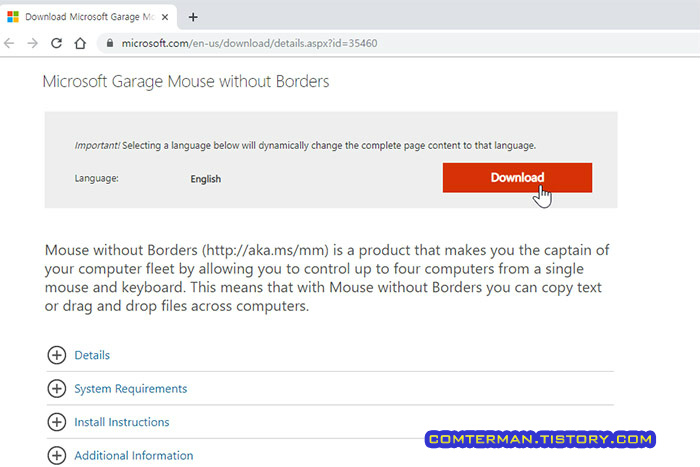Select the Download Microsoft Garage browser tab

tap(88, 17)
